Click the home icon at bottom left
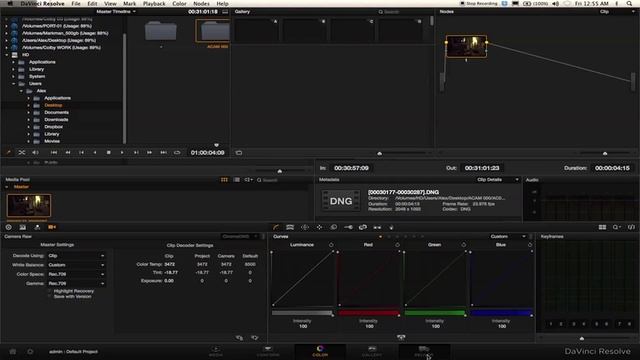The height and width of the screenshot is (360, 640). [13, 351]
